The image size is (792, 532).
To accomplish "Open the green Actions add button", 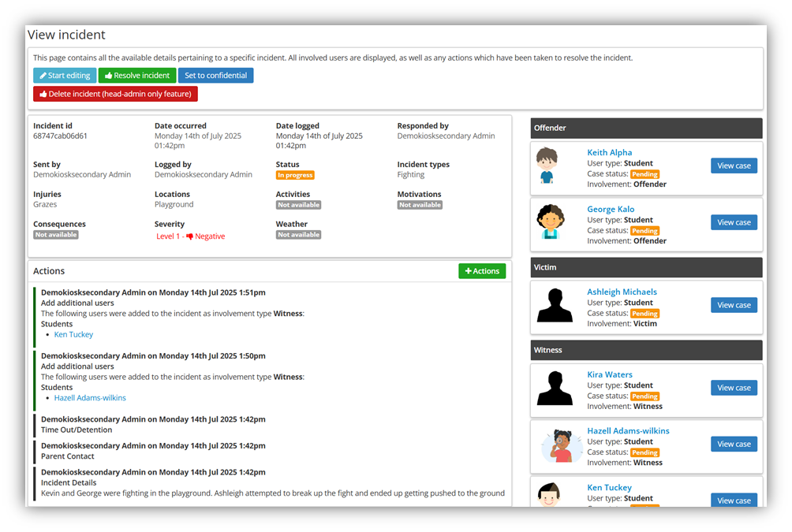I will coord(482,271).
